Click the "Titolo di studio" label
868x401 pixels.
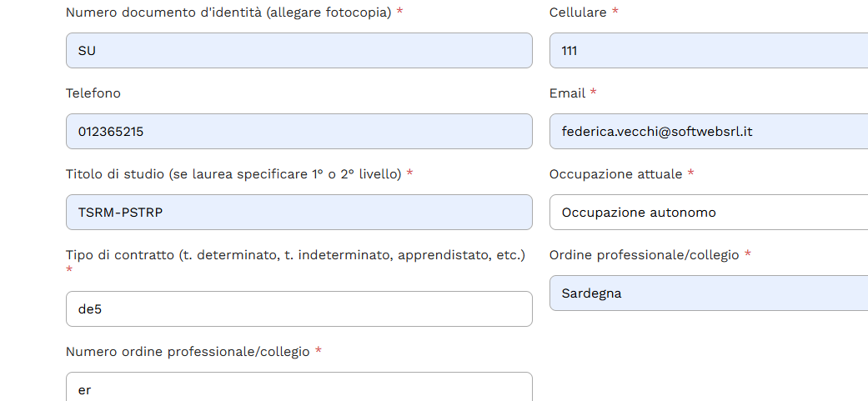coord(233,174)
